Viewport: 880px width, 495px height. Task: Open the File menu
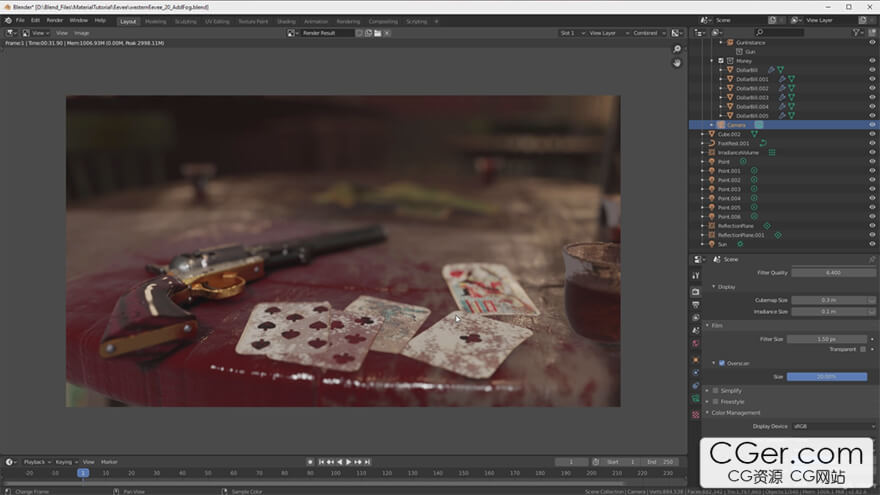20,20
